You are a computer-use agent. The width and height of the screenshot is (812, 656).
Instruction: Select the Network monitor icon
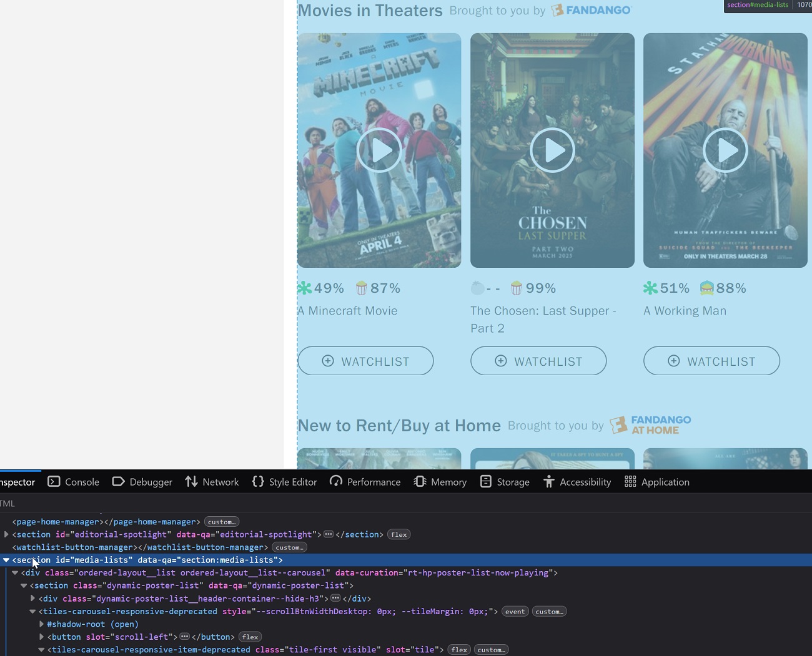(x=191, y=481)
